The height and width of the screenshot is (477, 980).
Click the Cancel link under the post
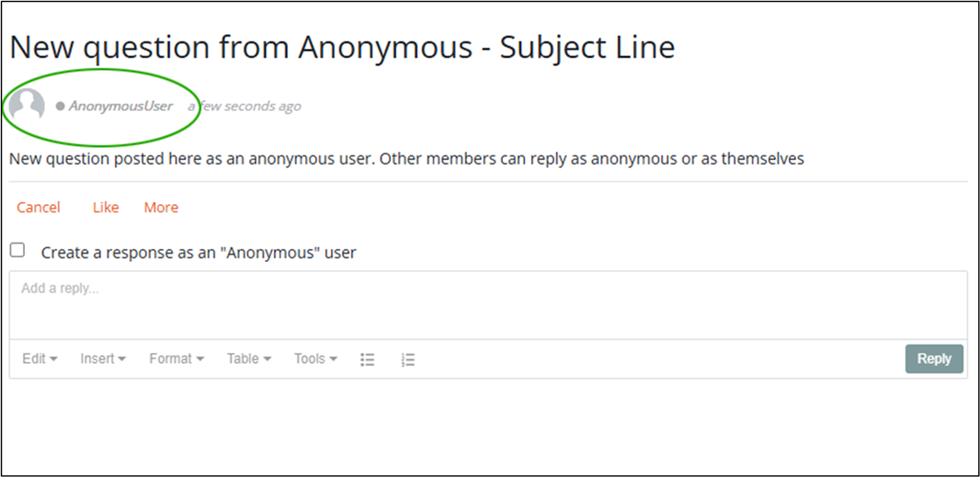(x=39, y=208)
